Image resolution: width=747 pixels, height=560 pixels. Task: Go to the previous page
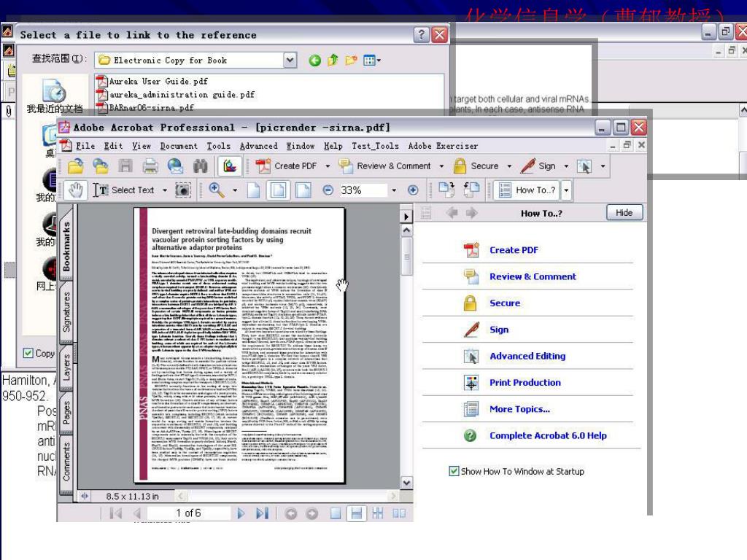coord(137,513)
